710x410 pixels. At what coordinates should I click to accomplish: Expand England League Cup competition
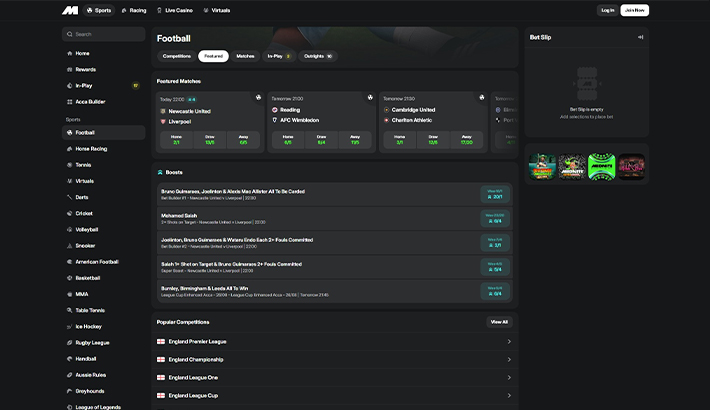[335, 396]
